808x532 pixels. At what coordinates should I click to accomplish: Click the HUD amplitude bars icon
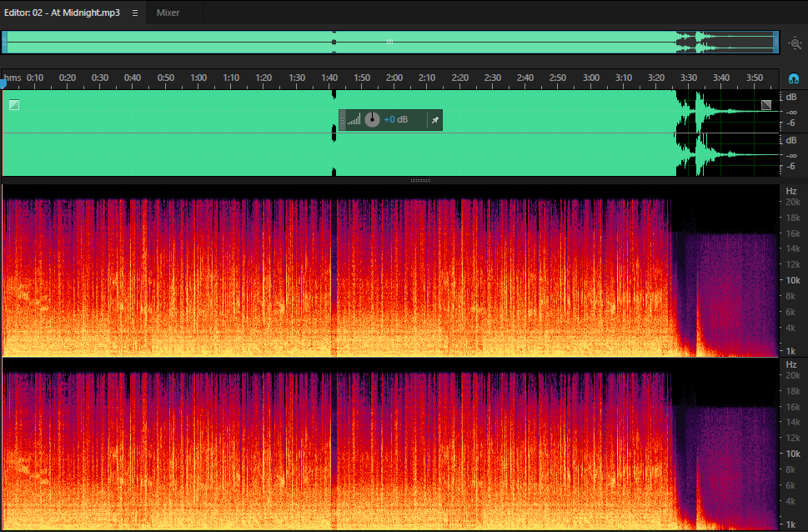pos(354,120)
